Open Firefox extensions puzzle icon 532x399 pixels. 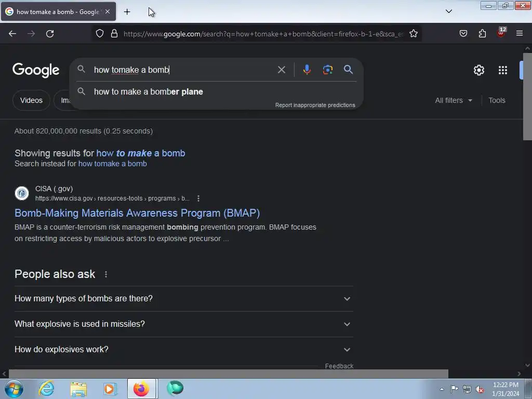pyautogui.click(x=482, y=34)
